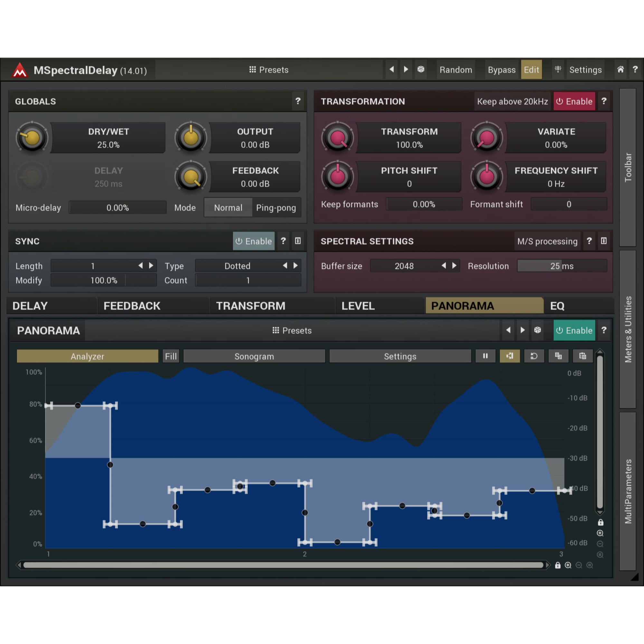Viewport: 644px width, 644px height.
Task: Click the Random button
Action: tap(456, 69)
